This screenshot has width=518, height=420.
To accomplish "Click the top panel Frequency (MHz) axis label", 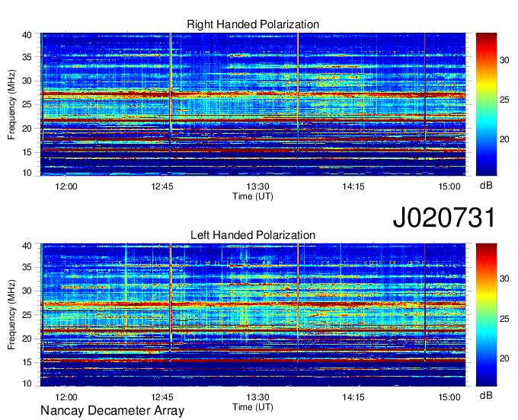I will pos(11,104).
